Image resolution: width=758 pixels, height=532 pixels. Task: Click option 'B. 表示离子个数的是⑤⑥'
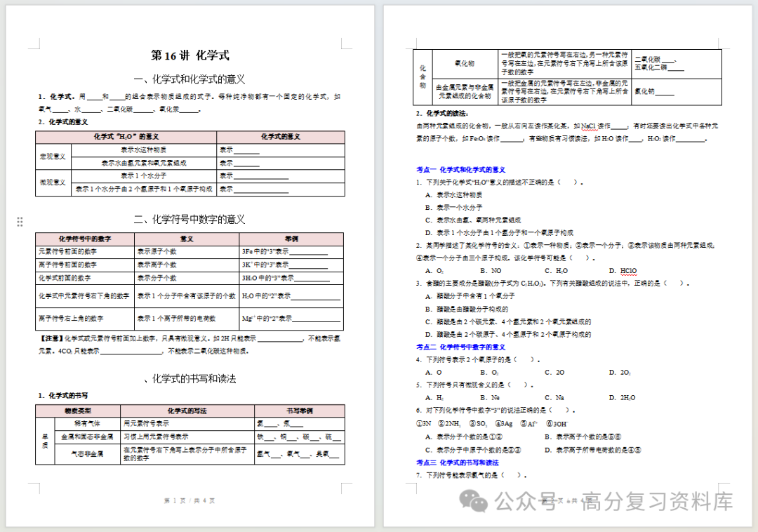tap(583, 437)
